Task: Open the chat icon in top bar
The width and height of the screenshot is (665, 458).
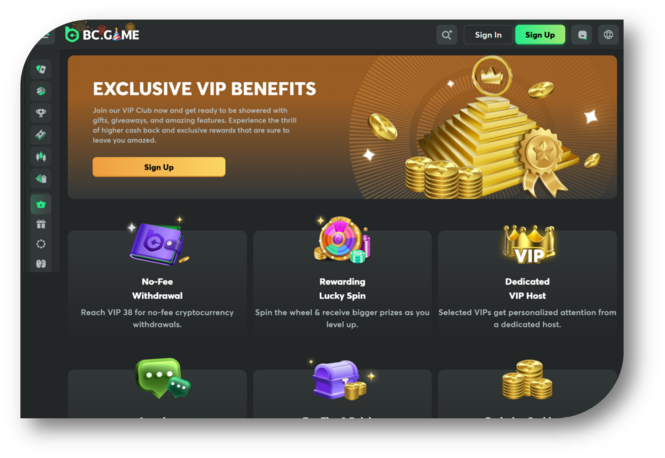Action: click(582, 35)
